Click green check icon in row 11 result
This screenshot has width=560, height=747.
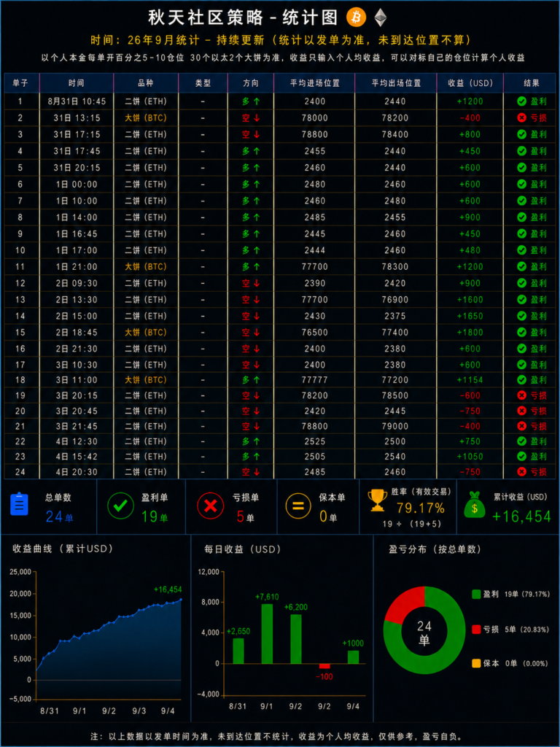point(521,266)
